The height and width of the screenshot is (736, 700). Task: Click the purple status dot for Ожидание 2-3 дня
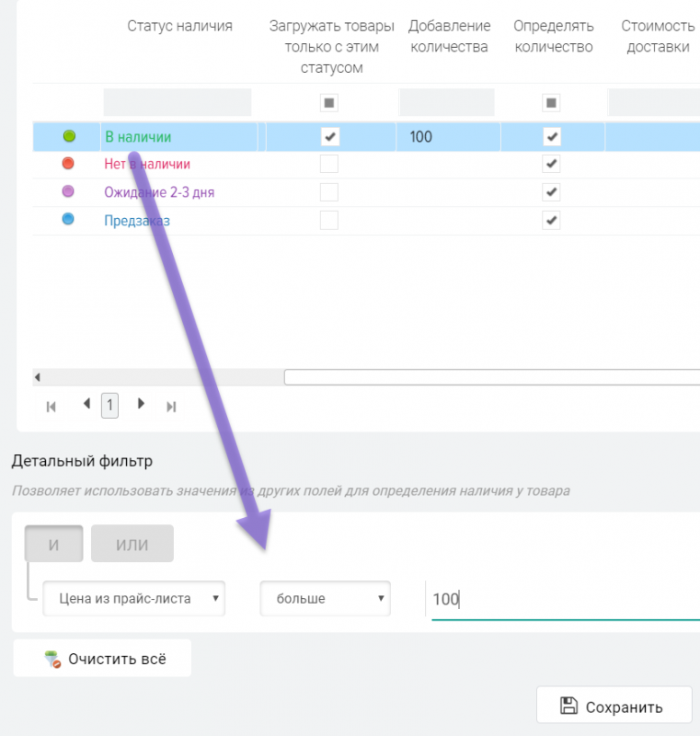coord(68,191)
